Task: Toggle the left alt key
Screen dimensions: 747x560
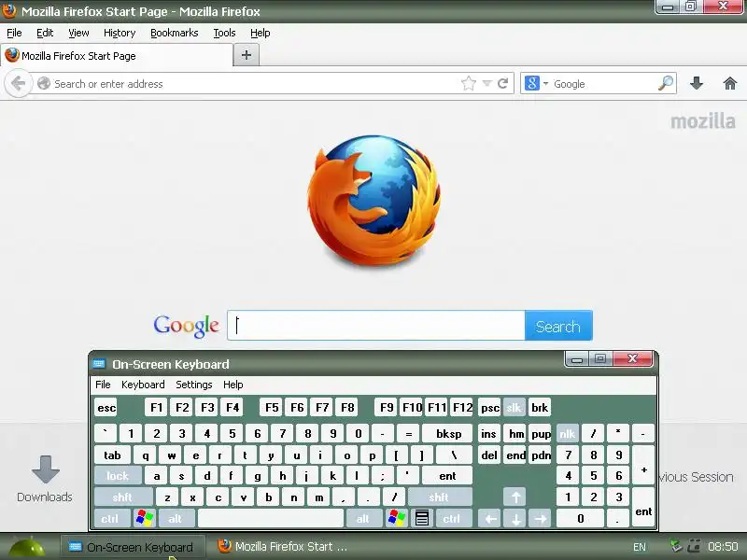Action: pyautogui.click(x=176, y=518)
